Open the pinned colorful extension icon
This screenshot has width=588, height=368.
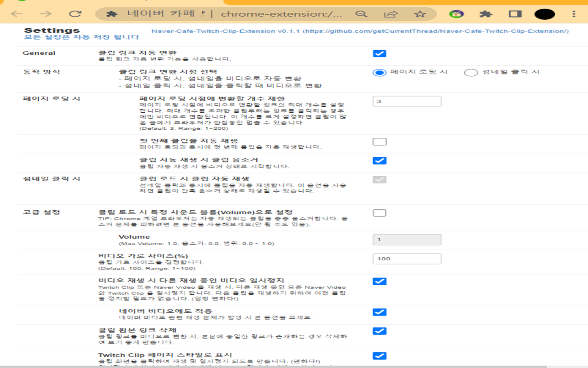(x=456, y=14)
